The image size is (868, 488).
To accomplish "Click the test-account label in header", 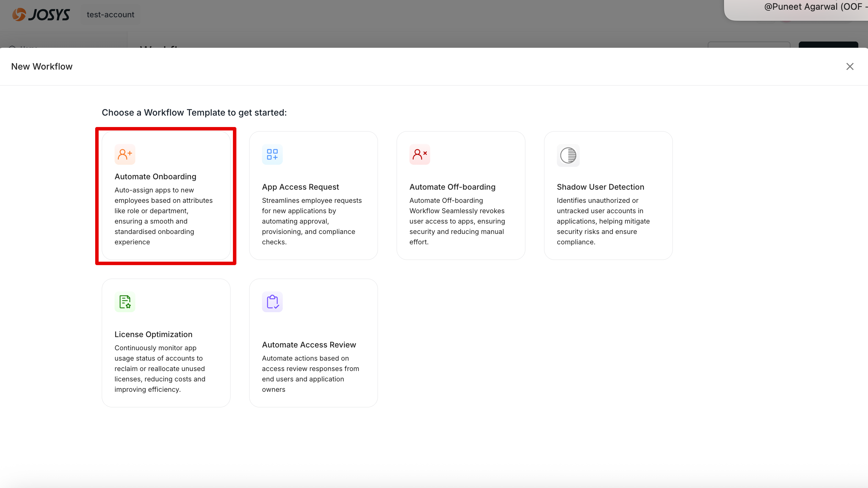I will [x=110, y=15].
